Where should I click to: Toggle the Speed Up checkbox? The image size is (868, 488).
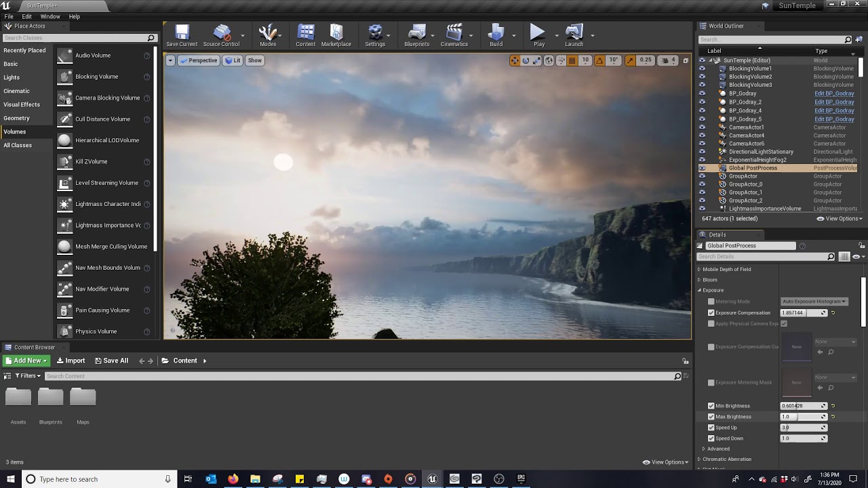point(711,428)
